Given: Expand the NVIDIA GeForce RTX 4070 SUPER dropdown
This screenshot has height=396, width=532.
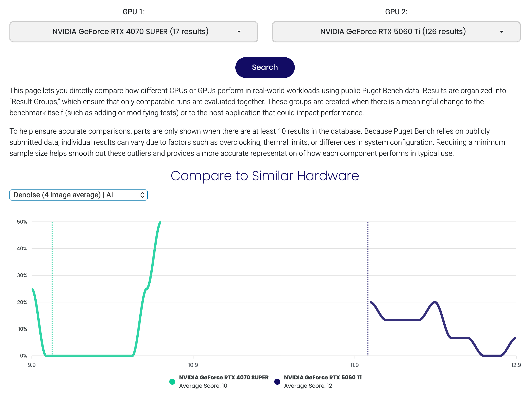Looking at the screenshot, I should (134, 32).
